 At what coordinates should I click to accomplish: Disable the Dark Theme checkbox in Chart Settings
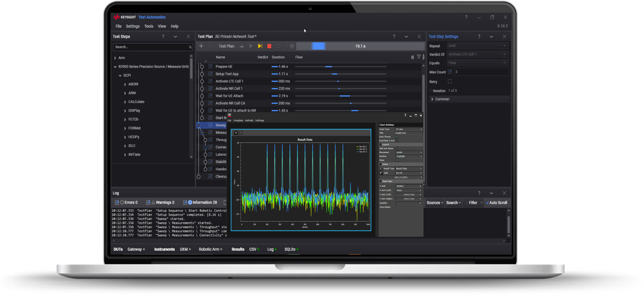397,137
